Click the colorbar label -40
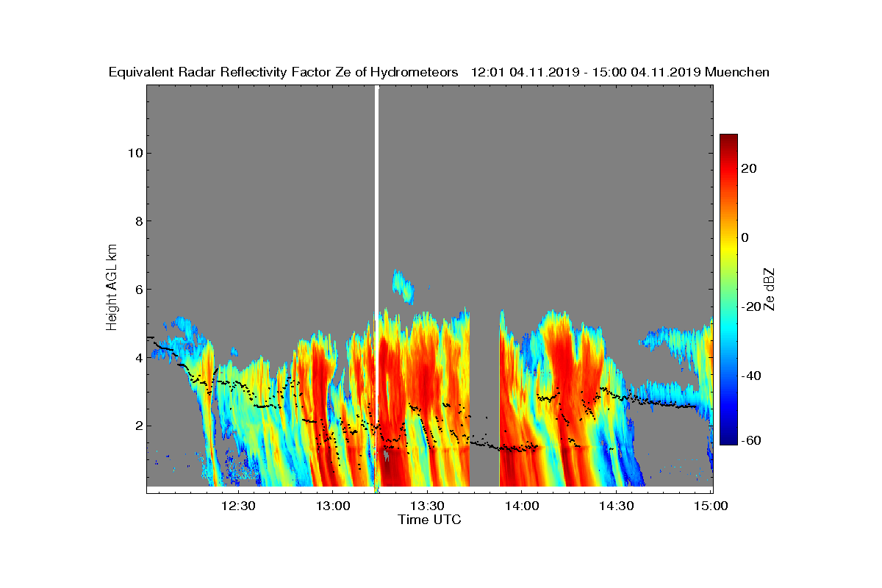Screen dimensions: 882x588 752,376
